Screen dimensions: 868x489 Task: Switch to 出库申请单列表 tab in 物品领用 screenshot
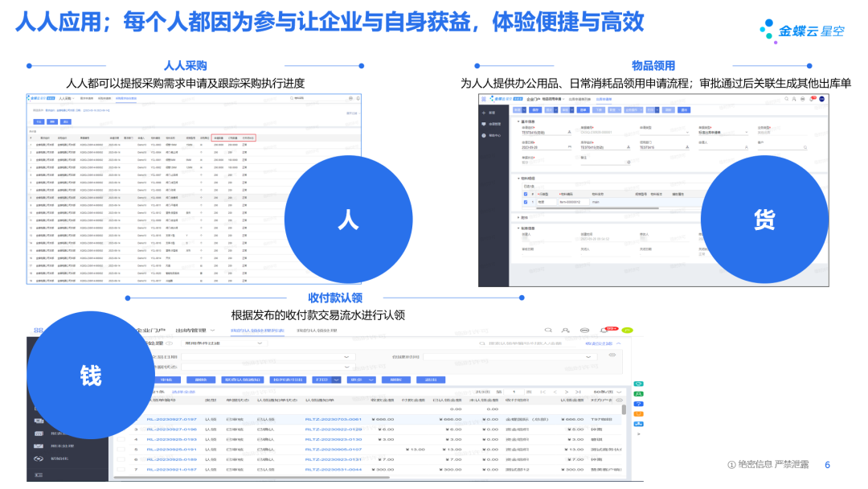pyautogui.click(x=579, y=99)
